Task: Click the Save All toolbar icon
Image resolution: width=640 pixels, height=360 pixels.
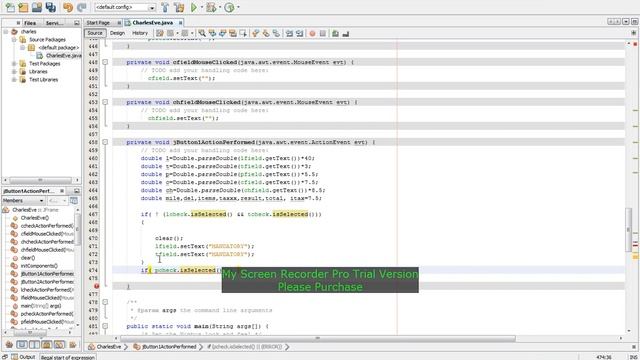Action: pyautogui.click(x=51, y=7)
